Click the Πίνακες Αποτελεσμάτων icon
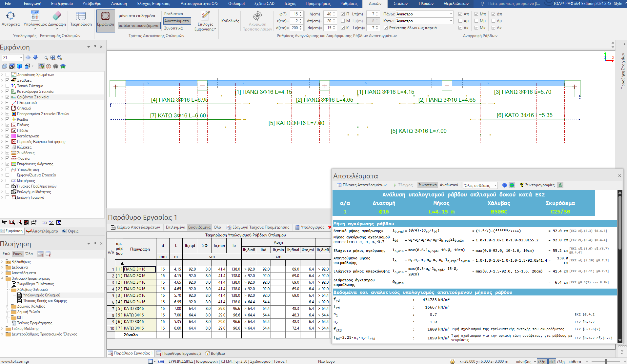The height and width of the screenshot is (364, 627). point(339,185)
